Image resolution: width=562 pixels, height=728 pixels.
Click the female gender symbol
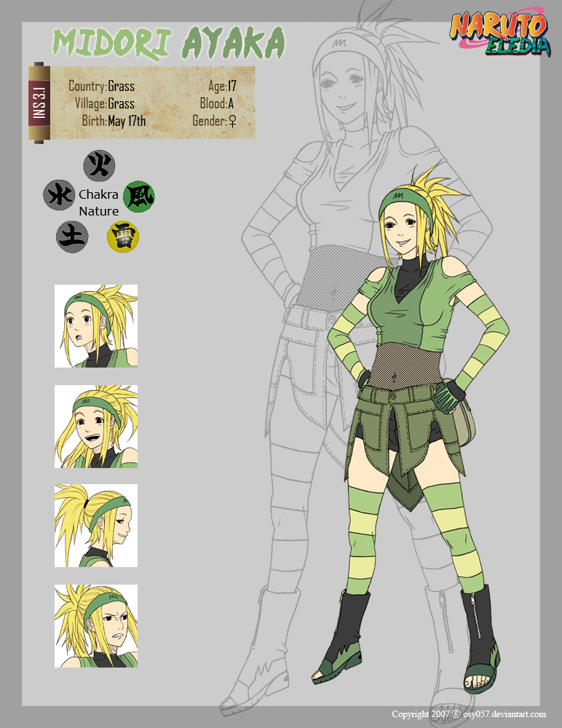pyautogui.click(x=232, y=121)
